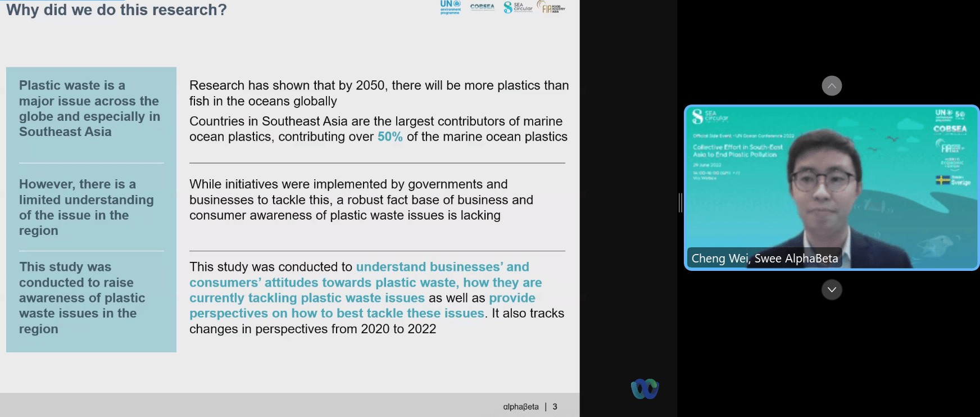This screenshot has height=417, width=980.
Task: Click the panel divider handle beside the video
Action: click(x=680, y=203)
